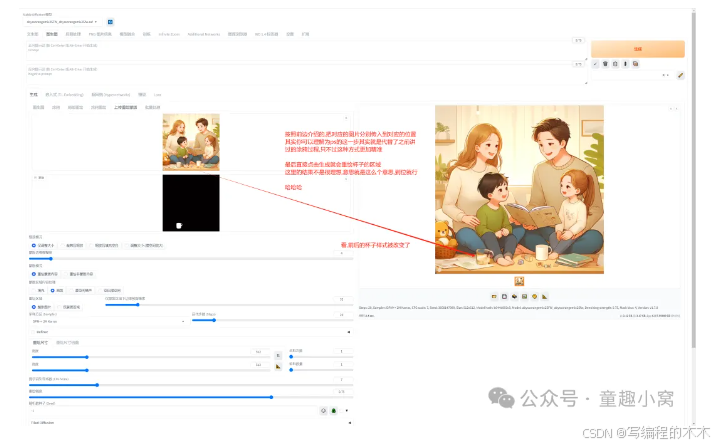721x446 pixels.
Task: Reuse last seed with the recycle icon
Action: [334, 411]
